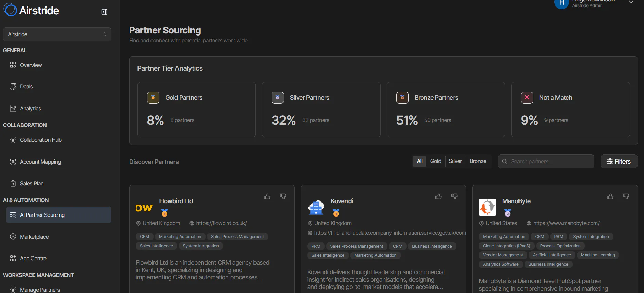Navigate to Account Mapping

(x=40, y=162)
